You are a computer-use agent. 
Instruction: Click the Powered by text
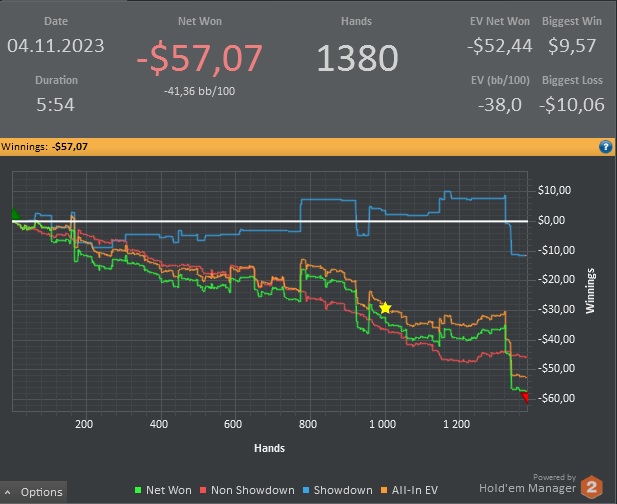click(x=554, y=477)
